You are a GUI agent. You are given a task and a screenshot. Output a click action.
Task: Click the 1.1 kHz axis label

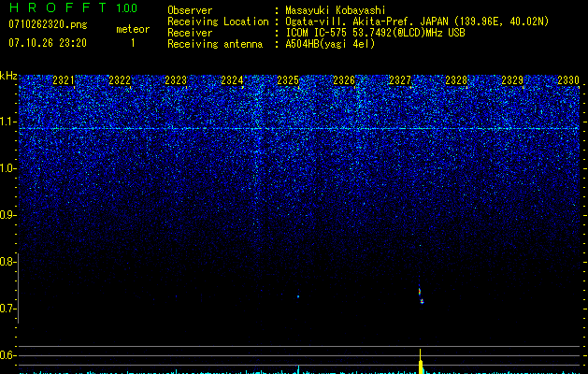pyautogui.click(x=7, y=122)
